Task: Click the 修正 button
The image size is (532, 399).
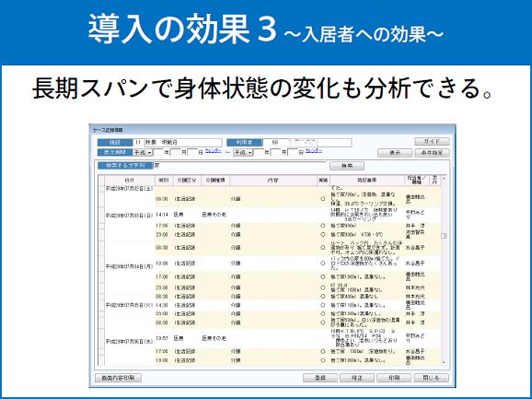Action: click(x=357, y=378)
